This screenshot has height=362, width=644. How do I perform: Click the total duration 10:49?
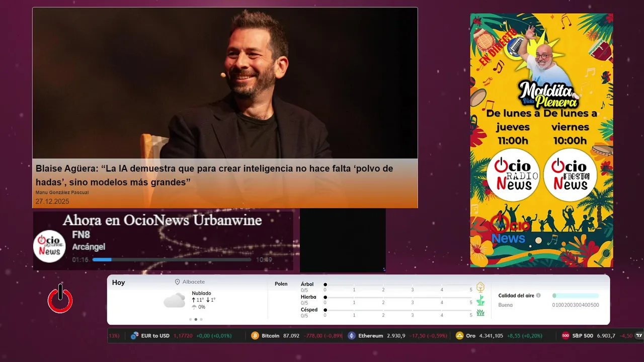[x=264, y=260]
